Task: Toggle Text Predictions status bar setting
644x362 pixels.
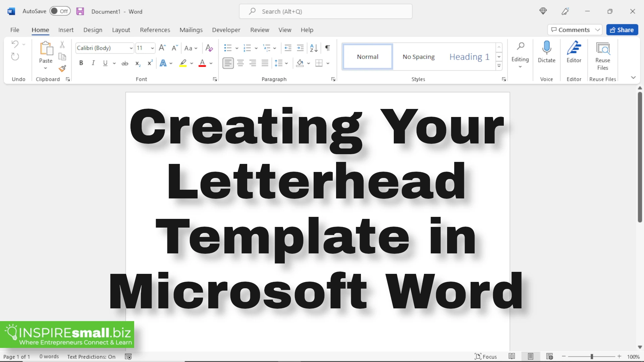Action: tap(91, 357)
